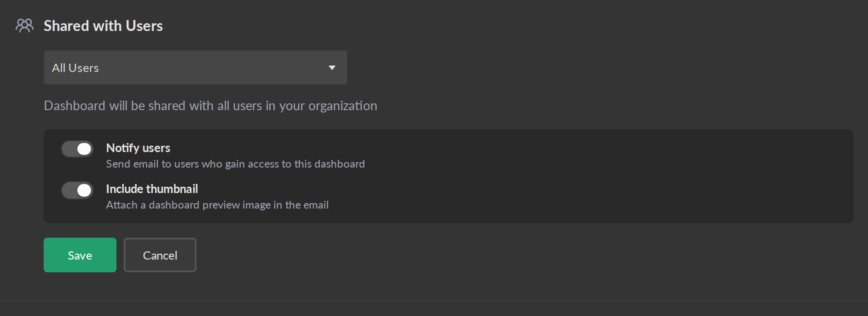Click the Include thumbnail label
Viewport: 868px width, 316px height.
point(152,189)
